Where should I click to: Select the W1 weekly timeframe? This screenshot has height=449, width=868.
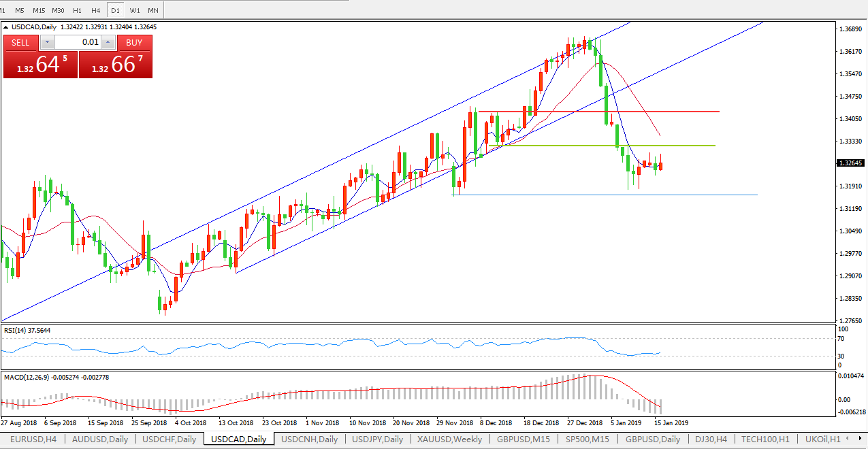135,10
